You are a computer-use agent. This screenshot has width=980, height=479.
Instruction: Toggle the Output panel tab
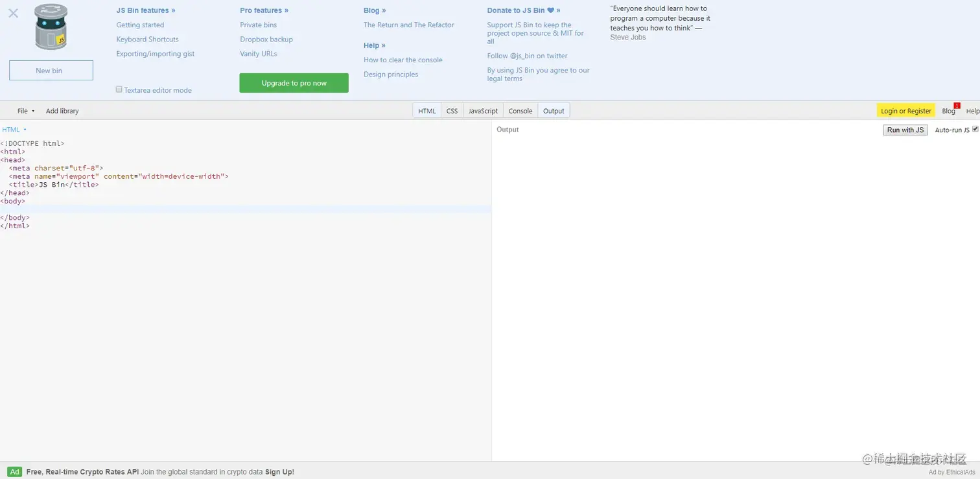[x=554, y=111]
